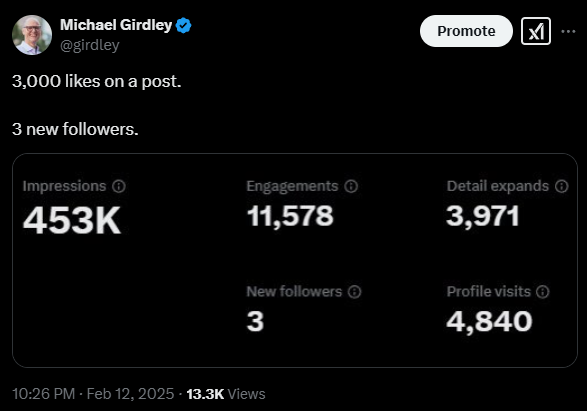Click the Promote button

point(466,31)
